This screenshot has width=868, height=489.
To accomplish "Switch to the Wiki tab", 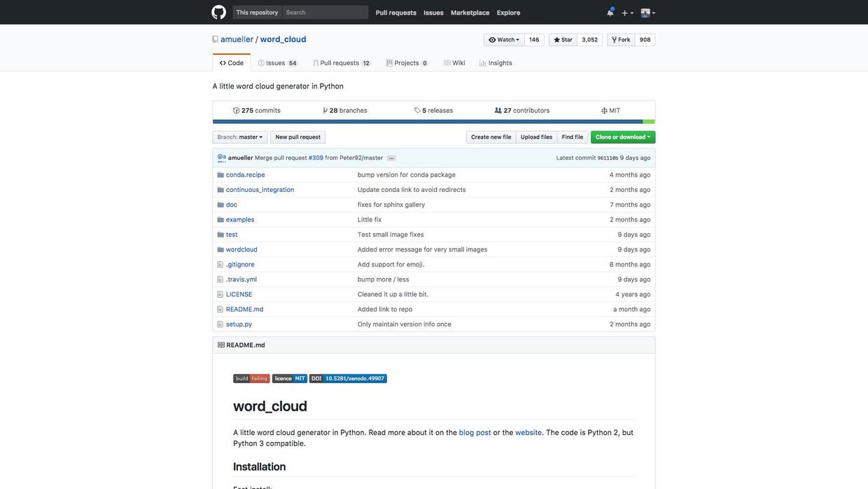I will (x=454, y=63).
